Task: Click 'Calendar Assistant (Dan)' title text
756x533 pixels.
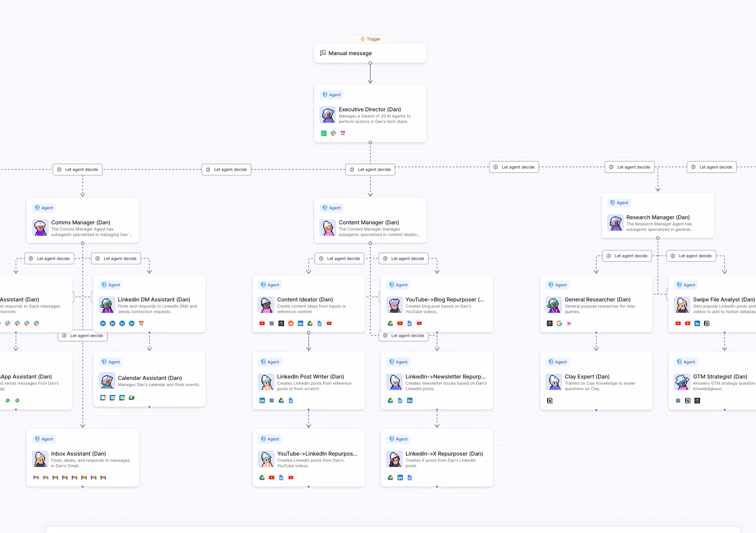Action: tap(150, 378)
